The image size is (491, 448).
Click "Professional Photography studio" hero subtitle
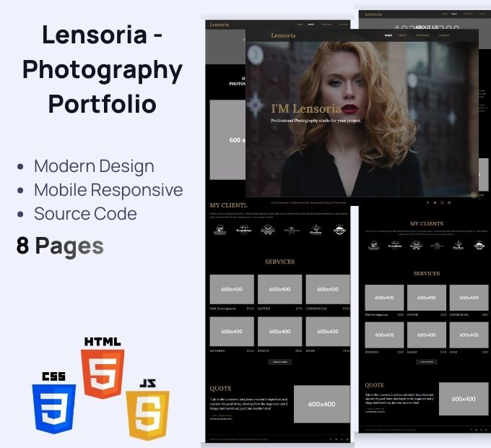coord(316,120)
